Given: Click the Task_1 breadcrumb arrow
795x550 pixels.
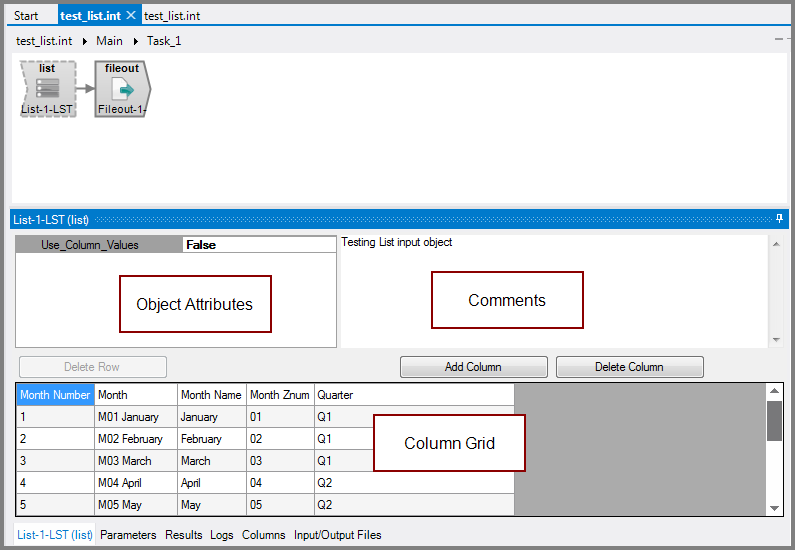Looking at the screenshot, I should click(135, 41).
